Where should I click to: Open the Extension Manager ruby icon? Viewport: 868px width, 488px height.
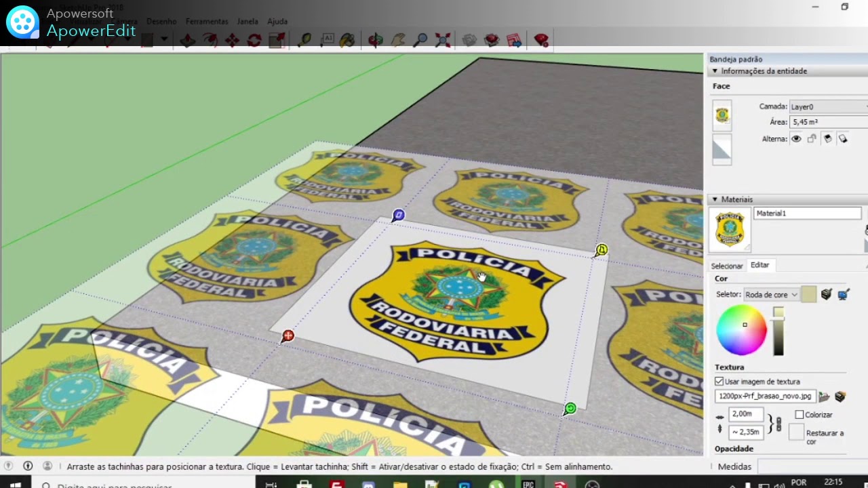point(541,41)
